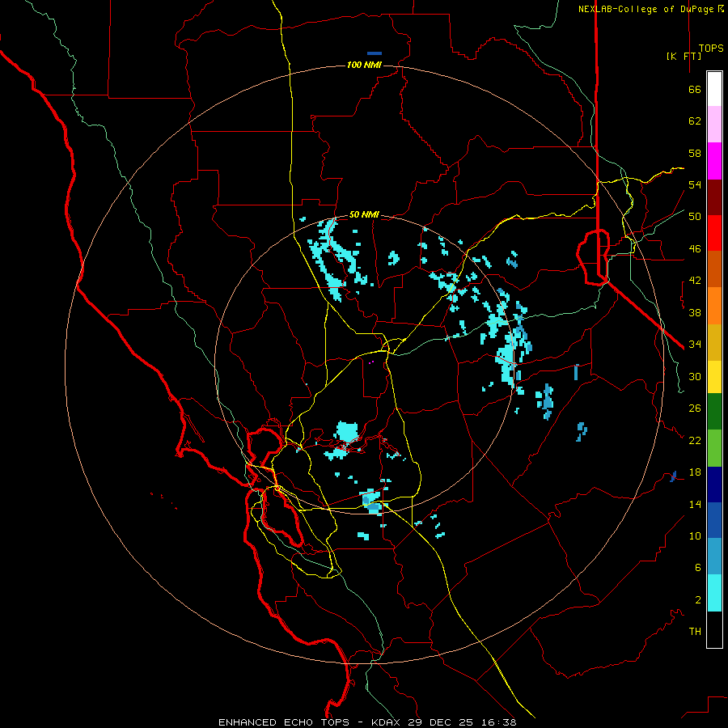The height and width of the screenshot is (728, 728).
Task: Pick the bright orange legend swatch
Action: pos(714,306)
